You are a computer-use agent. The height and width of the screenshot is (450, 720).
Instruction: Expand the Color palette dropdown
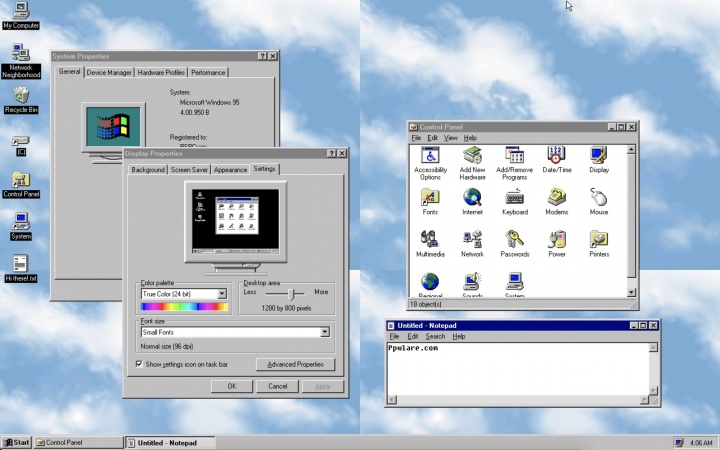click(222, 295)
